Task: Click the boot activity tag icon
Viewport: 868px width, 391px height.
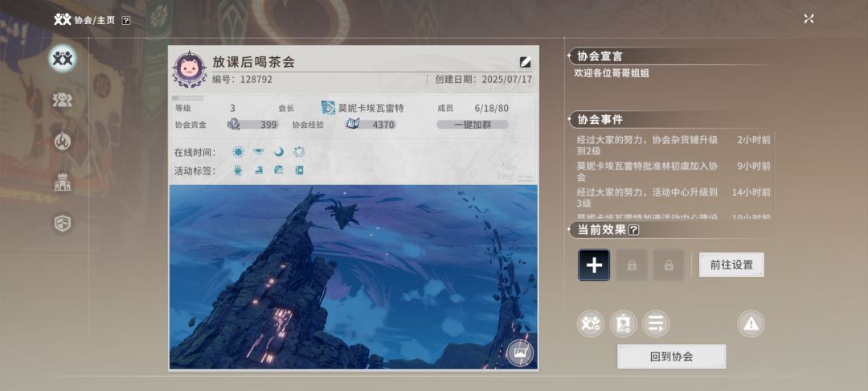Action: click(x=259, y=171)
